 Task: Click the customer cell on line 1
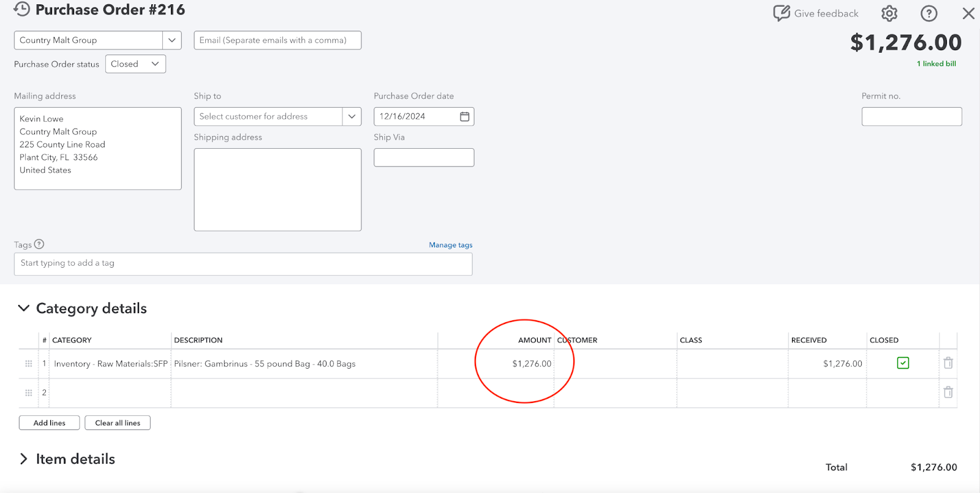coord(616,364)
